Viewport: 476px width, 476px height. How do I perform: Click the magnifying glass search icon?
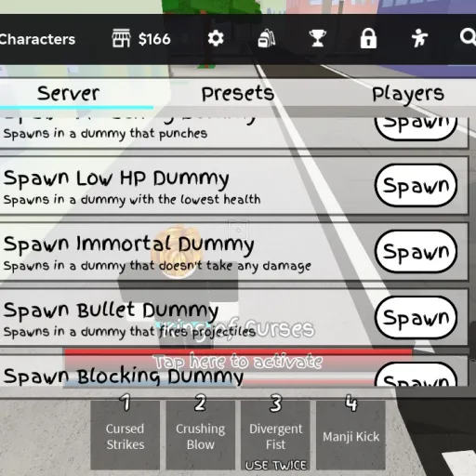coord(468,37)
